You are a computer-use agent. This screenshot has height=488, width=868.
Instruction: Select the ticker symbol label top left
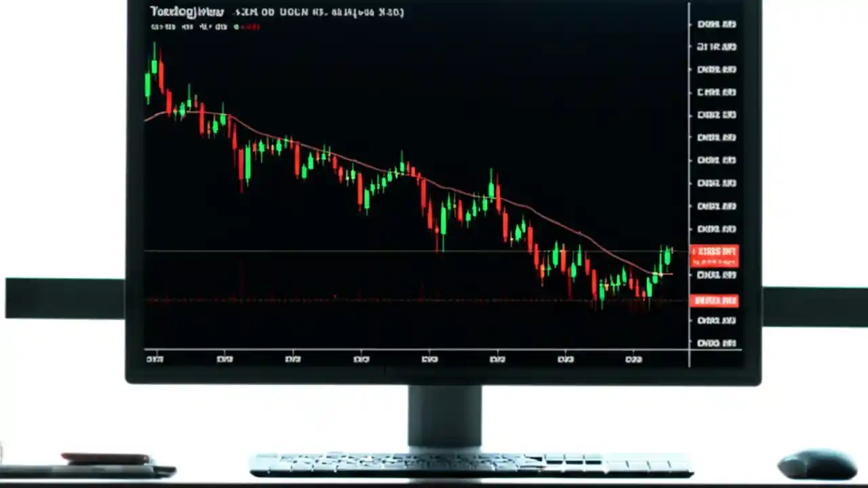pyautogui.click(x=187, y=12)
